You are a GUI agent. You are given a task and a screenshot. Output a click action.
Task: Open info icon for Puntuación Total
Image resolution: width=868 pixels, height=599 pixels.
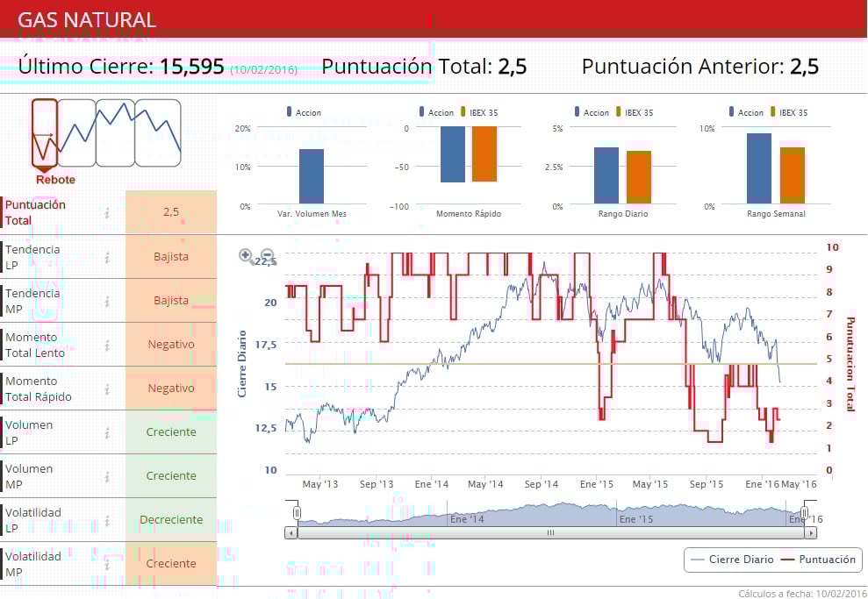point(107,212)
